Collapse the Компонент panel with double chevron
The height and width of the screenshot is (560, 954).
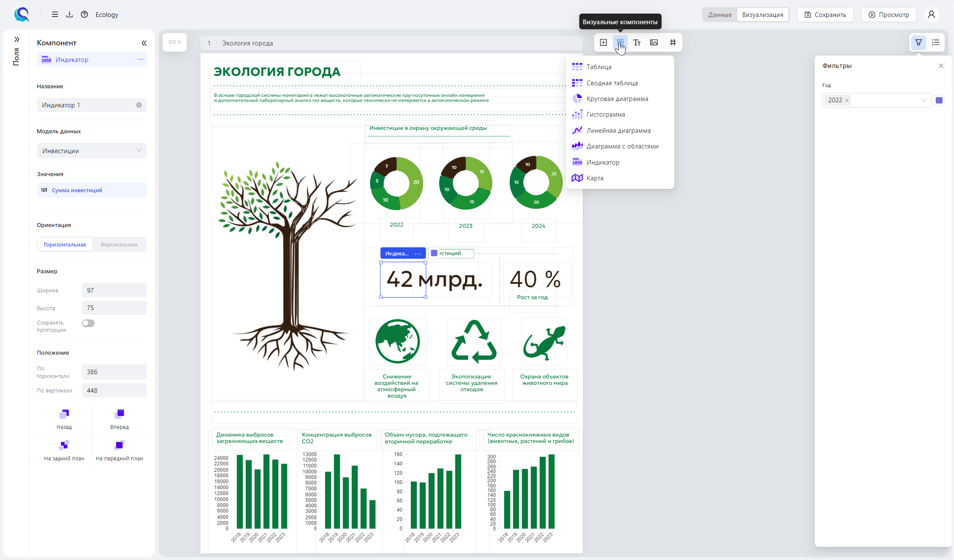click(144, 43)
